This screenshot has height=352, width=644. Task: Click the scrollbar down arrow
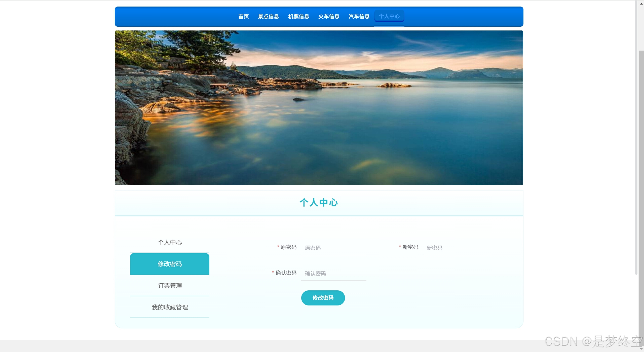(641, 349)
